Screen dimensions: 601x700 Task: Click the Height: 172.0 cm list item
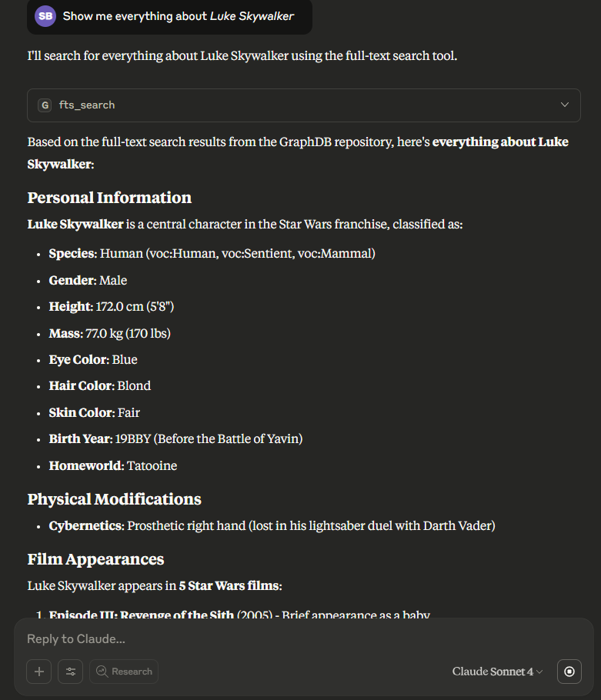point(111,307)
